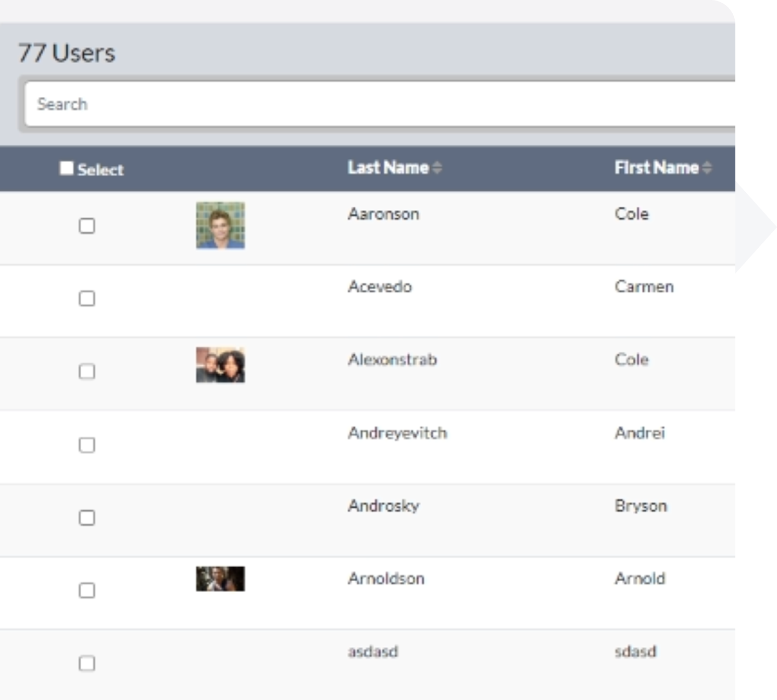Toggle the Select all checkbox in header
The height and width of the screenshot is (700, 777).
(66, 168)
